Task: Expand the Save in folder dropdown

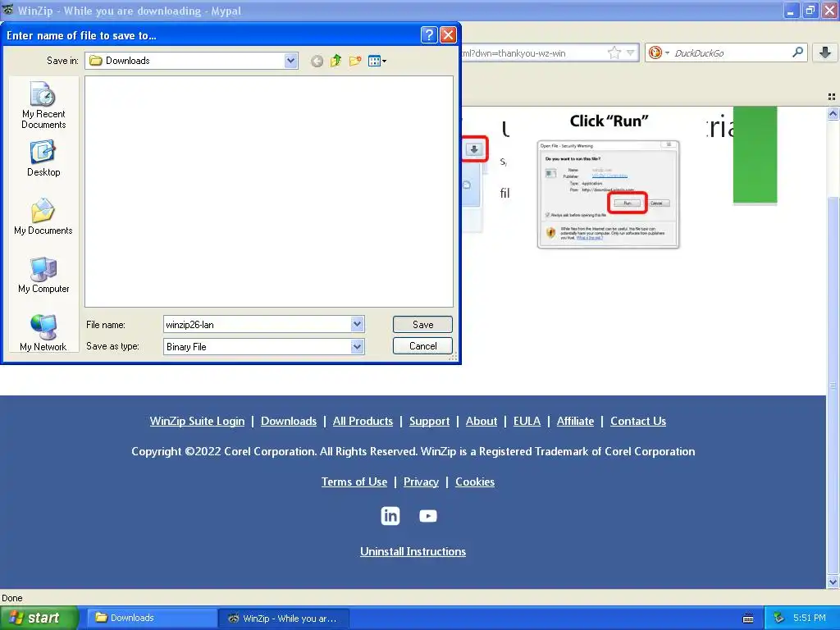Action: pyautogui.click(x=290, y=61)
